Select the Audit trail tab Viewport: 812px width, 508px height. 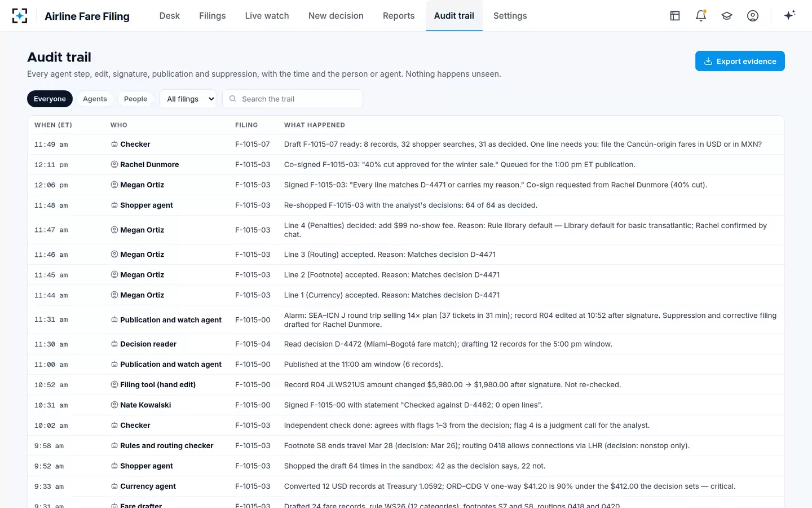(x=454, y=16)
